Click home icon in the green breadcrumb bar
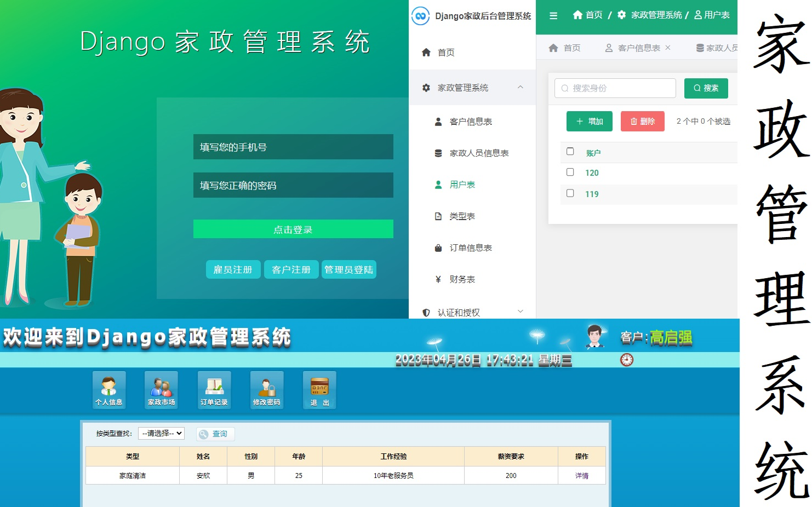This screenshot has width=812, height=507. click(577, 15)
